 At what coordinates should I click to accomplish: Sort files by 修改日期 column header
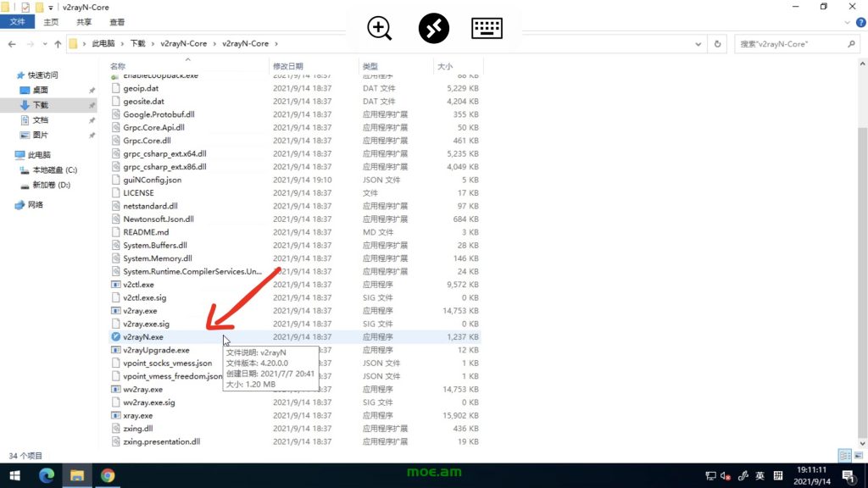point(288,66)
